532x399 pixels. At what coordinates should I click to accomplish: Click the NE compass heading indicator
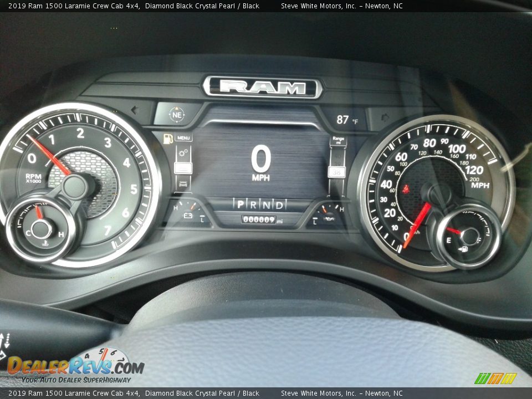click(177, 115)
